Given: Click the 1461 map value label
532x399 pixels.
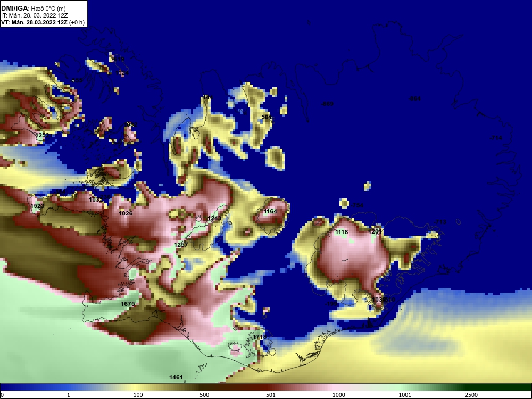Looking at the screenshot, I should point(176,377).
